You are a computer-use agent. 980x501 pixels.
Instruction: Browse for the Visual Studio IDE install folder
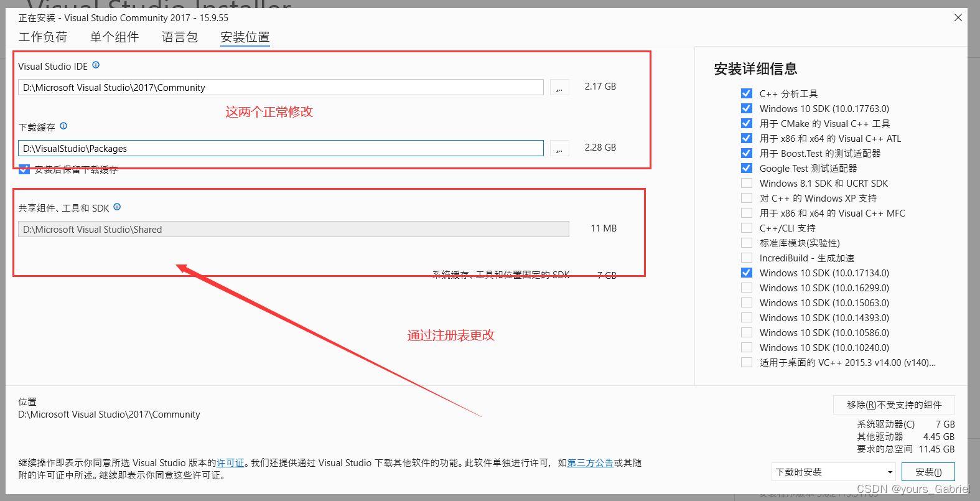pyautogui.click(x=559, y=87)
